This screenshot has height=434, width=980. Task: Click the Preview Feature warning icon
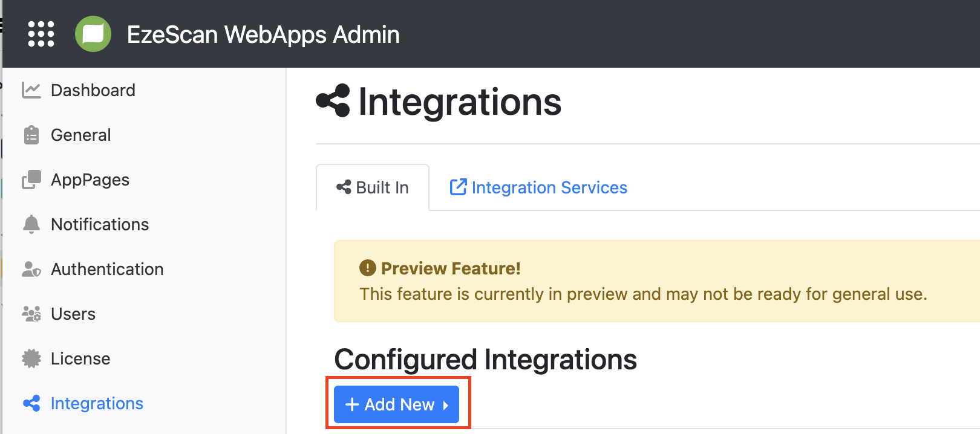point(367,268)
